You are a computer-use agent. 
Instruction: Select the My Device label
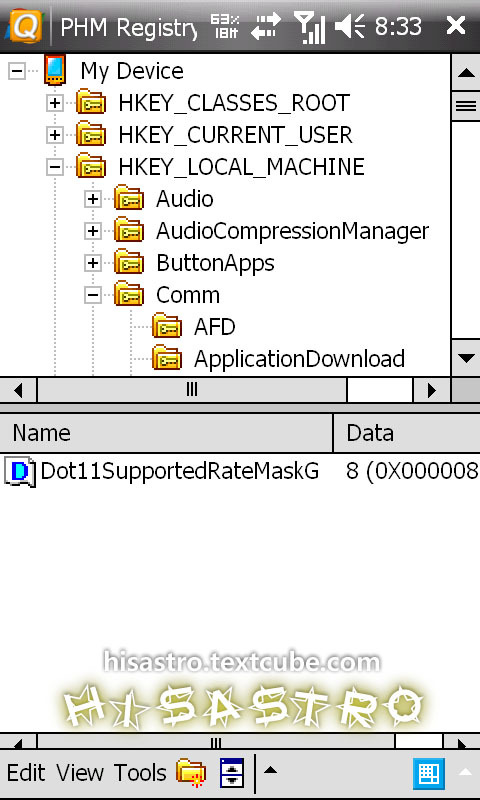(x=132, y=71)
